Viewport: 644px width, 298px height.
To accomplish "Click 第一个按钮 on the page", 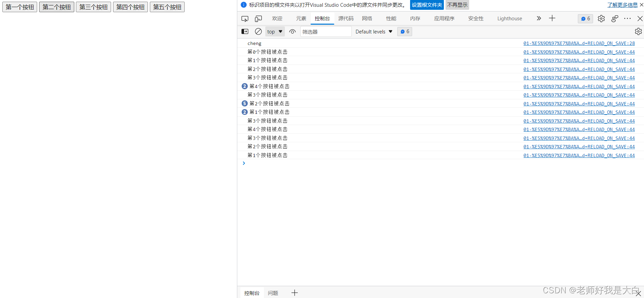I will click(20, 7).
